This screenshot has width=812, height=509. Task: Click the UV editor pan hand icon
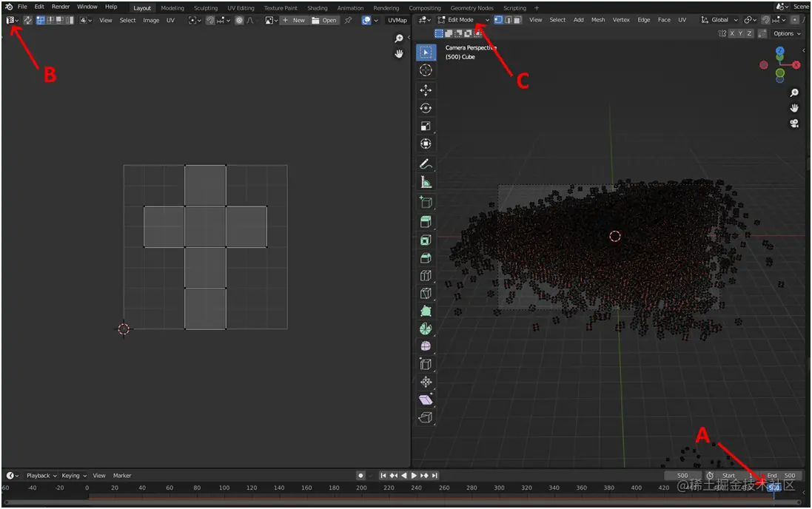point(399,53)
